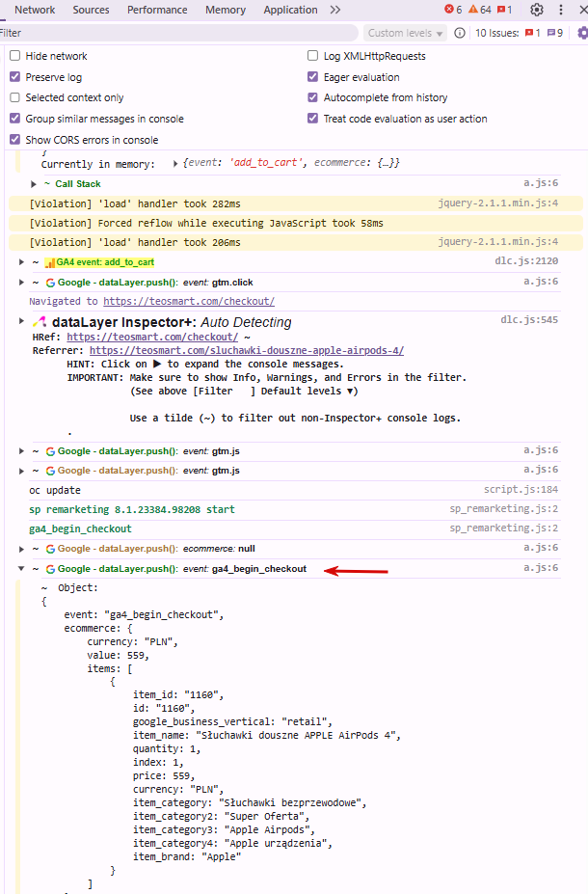Click the GA4 chart icon before add_to_cart

[x=50, y=262]
